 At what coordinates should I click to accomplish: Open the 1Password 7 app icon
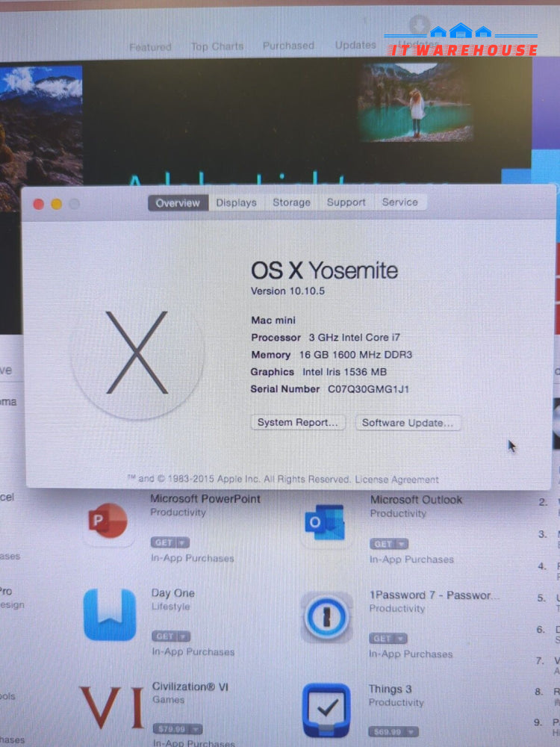click(x=326, y=618)
